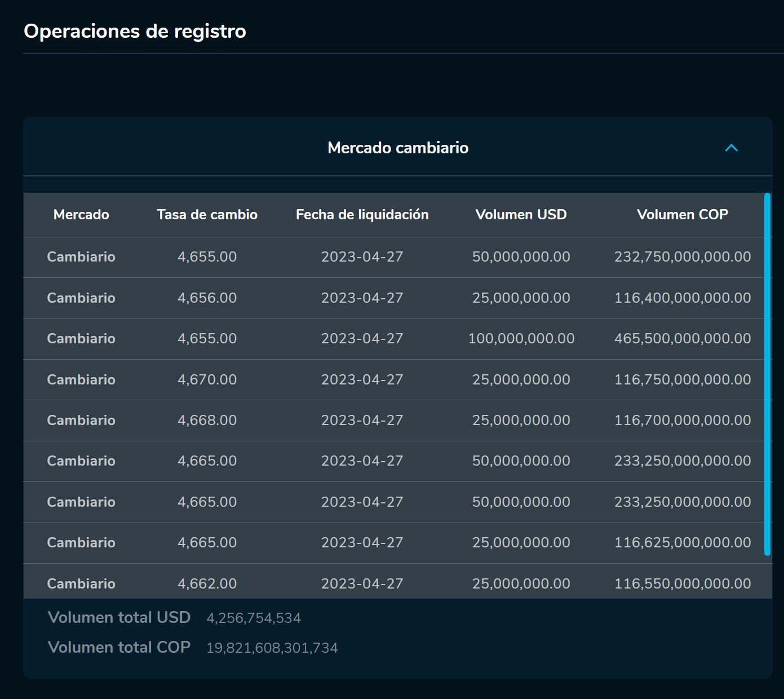This screenshot has width=784, height=699.
Task: Click the Volumen total COP value
Action: point(272,648)
